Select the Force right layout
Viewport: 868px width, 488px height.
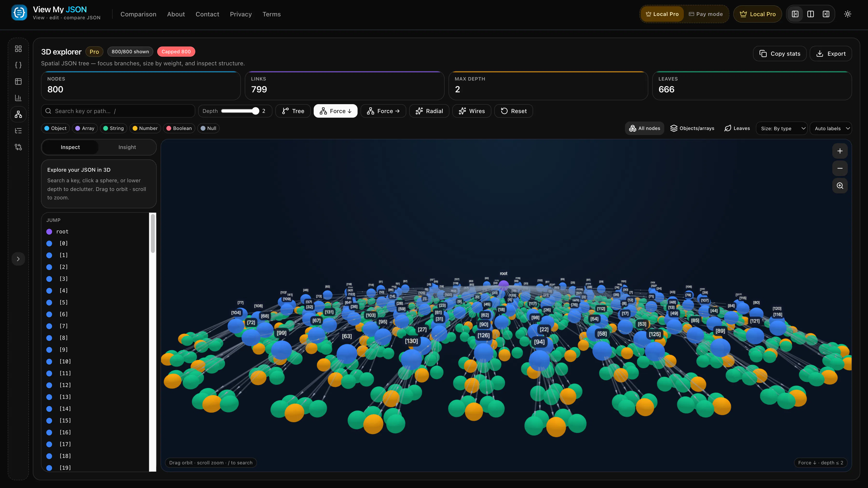[x=383, y=111]
